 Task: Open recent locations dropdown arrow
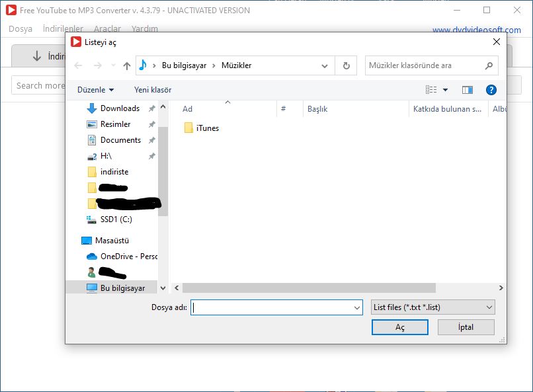tap(113, 65)
